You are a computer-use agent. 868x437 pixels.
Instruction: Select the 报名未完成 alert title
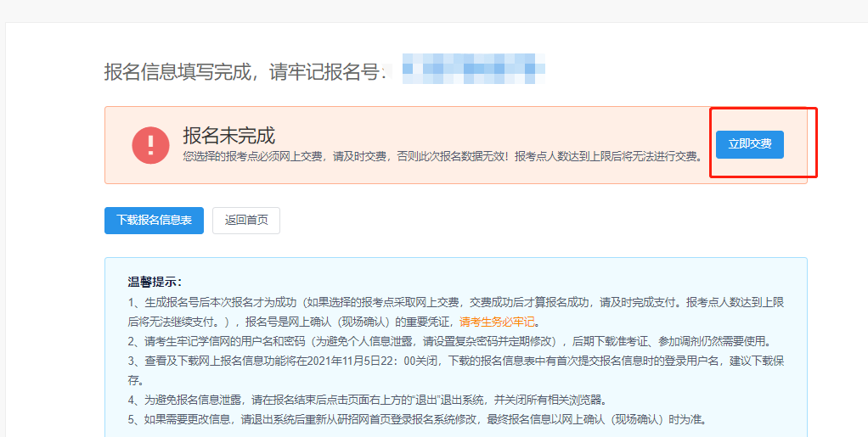click(x=228, y=135)
